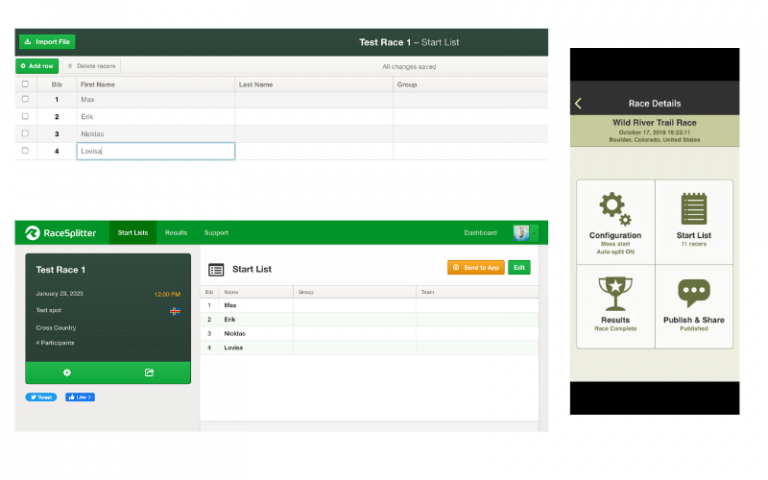Go back using the Race Details chevron
Image resolution: width=768 pixels, height=480 pixels.
[x=579, y=104]
